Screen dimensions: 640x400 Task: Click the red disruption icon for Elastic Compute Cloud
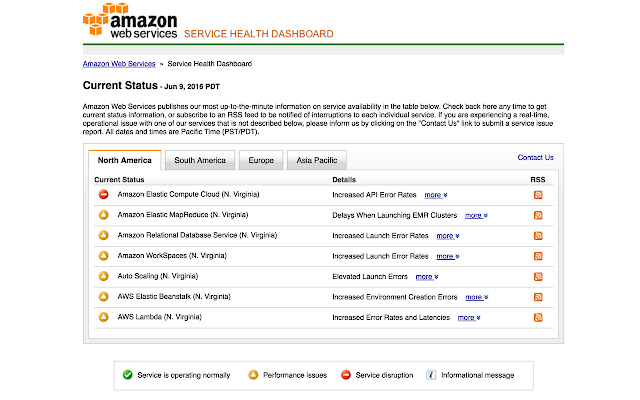[x=104, y=194]
